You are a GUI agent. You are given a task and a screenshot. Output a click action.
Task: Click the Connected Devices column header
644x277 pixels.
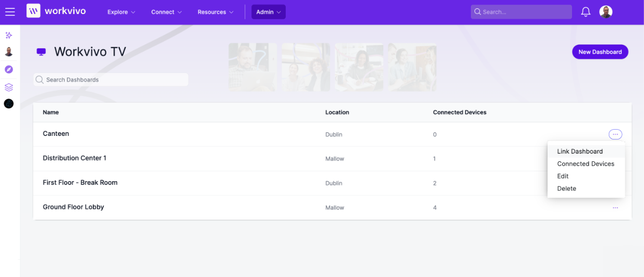click(x=460, y=112)
